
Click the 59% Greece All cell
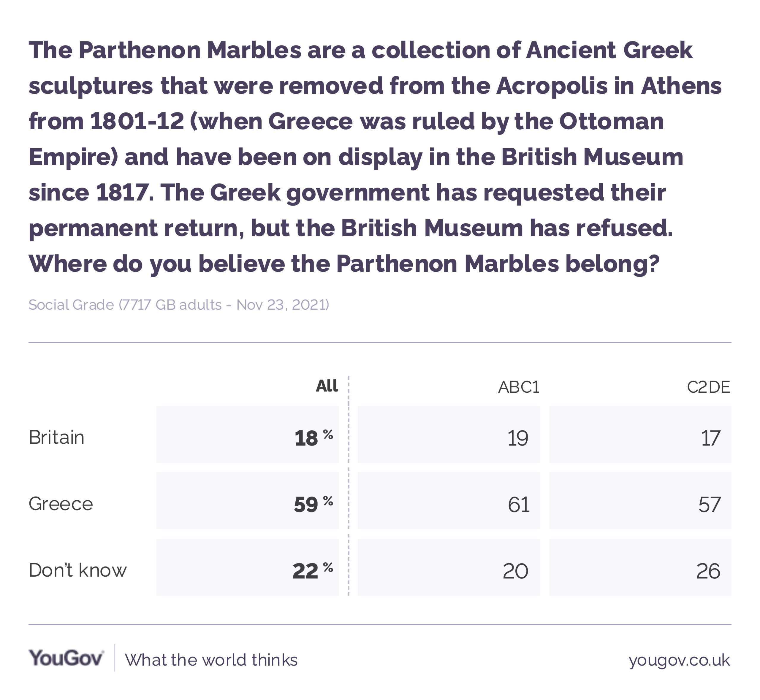coord(248,500)
